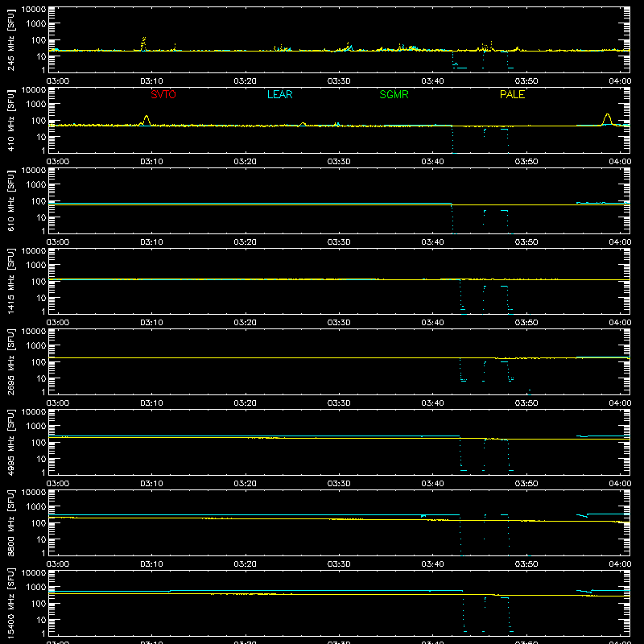Screen dimensions: 644x644
Task: Click 03:30 tick under the 245 MHz panel
Action: tap(339, 81)
